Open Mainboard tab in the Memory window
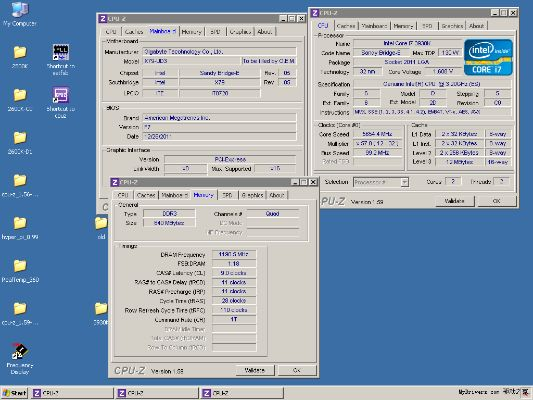Screen dimensions: 533x400 [175, 195]
